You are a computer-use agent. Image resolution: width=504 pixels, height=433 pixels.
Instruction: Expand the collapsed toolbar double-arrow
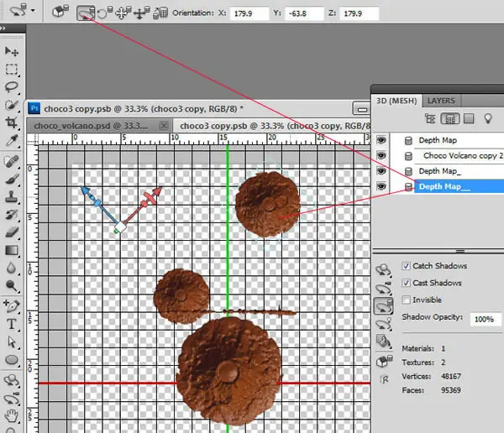point(3,29)
